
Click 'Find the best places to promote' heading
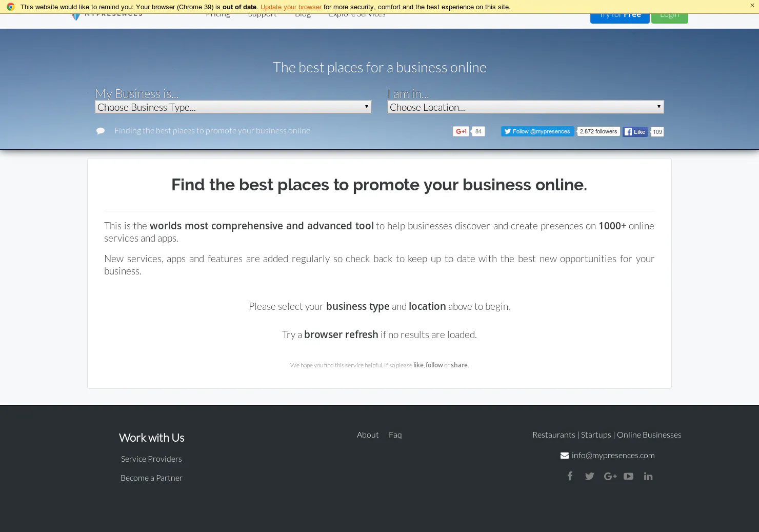(379, 185)
